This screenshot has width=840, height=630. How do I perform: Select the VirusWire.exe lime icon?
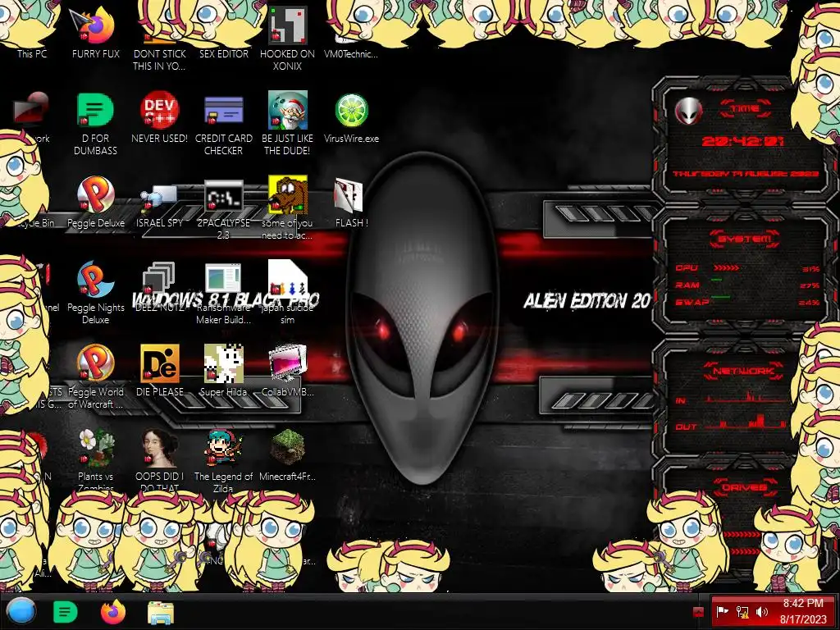[x=351, y=111]
